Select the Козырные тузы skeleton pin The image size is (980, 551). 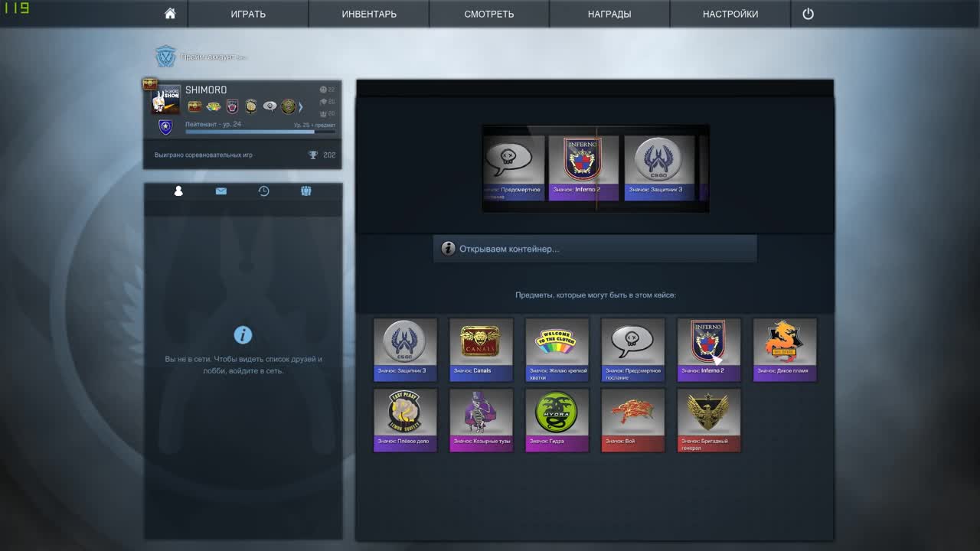(481, 420)
